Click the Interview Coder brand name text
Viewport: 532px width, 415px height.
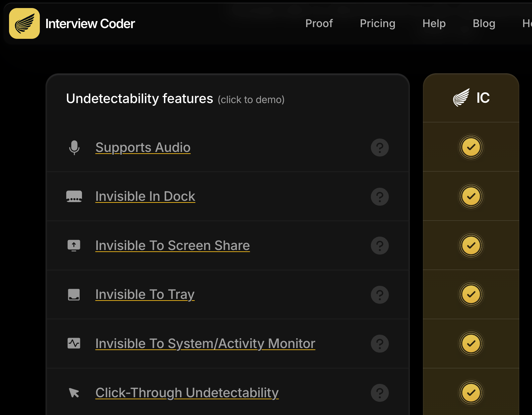pyautogui.click(x=90, y=24)
